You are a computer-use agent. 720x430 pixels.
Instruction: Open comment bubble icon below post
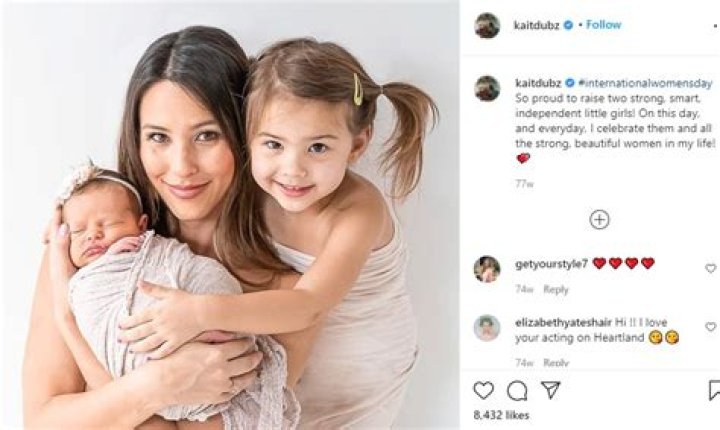pyautogui.click(x=517, y=391)
